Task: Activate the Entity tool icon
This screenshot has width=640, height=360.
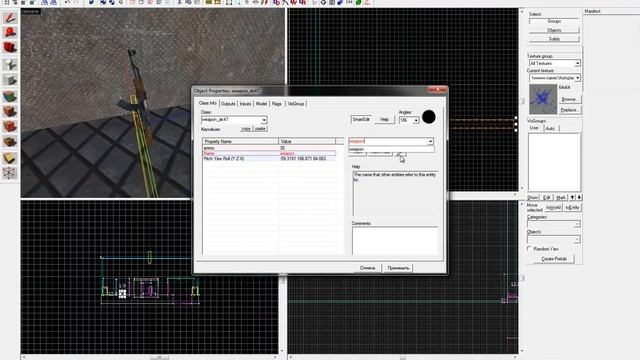Action: click(x=10, y=64)
